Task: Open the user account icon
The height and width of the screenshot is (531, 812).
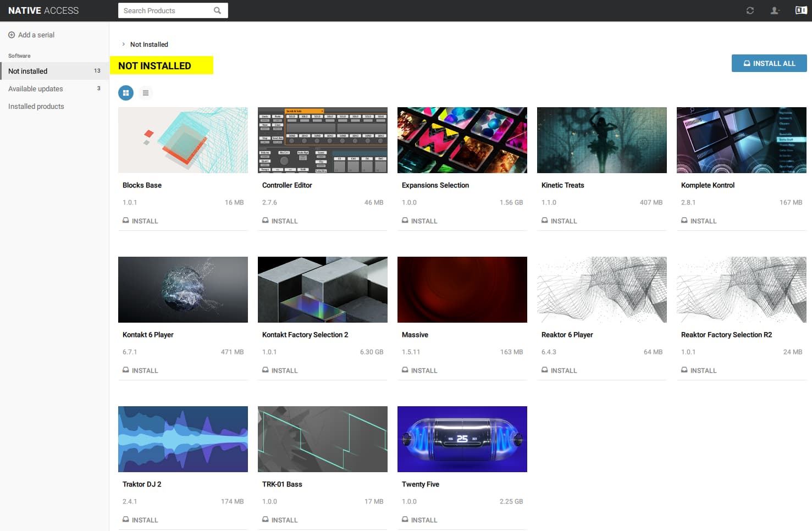Action: click(x=775, y=10)
